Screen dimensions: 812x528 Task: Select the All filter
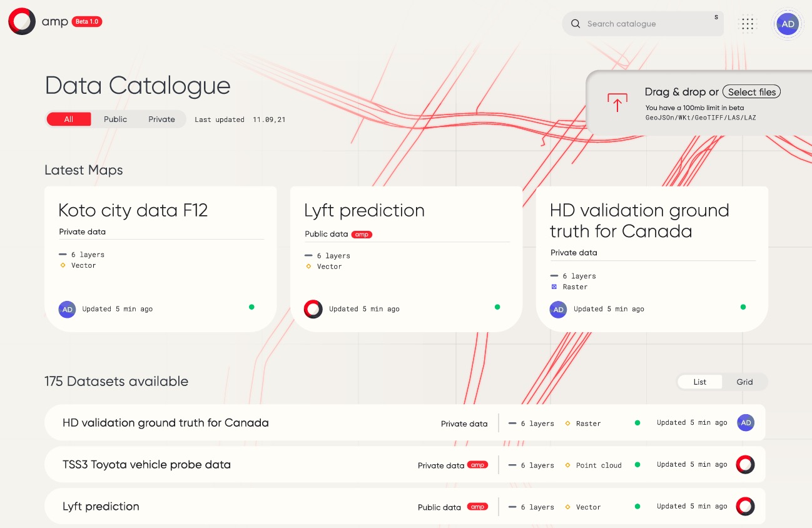[69, 119]
